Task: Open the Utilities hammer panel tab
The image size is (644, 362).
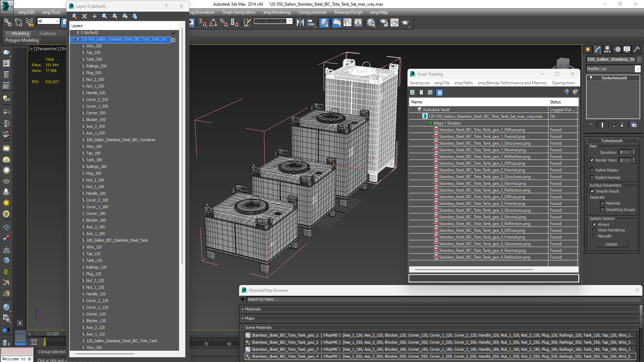Action: pos(637,49)
